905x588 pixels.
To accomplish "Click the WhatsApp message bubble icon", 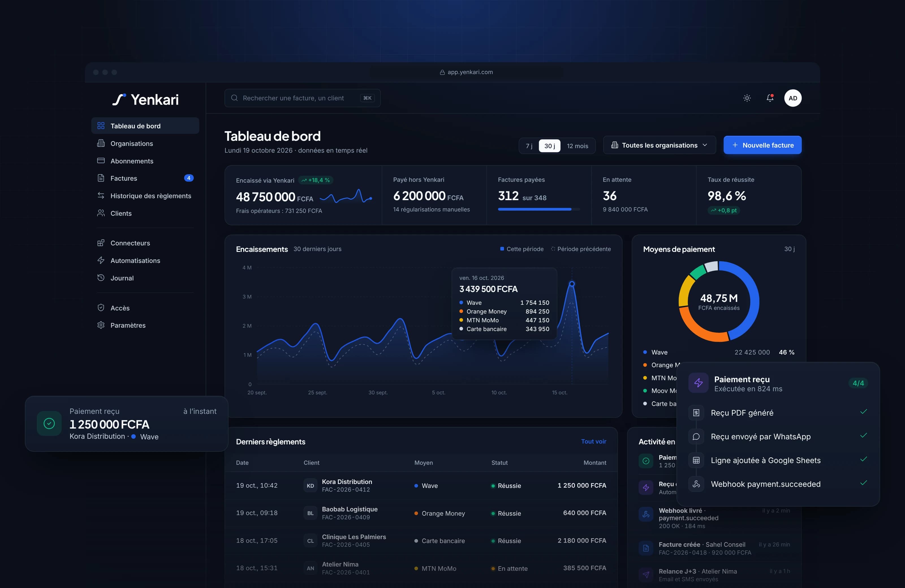I will pos(696,436).
